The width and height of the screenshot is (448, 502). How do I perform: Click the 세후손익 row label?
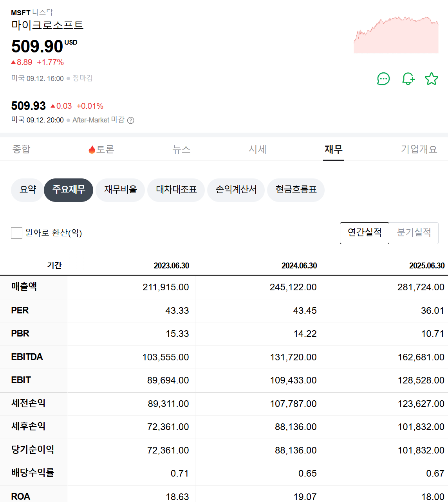(x=29, y=426)
